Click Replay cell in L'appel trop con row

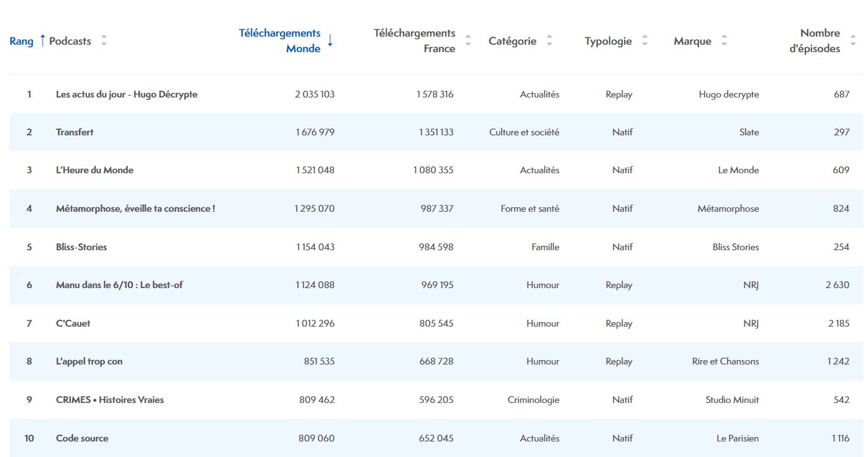tap(619, 361)
